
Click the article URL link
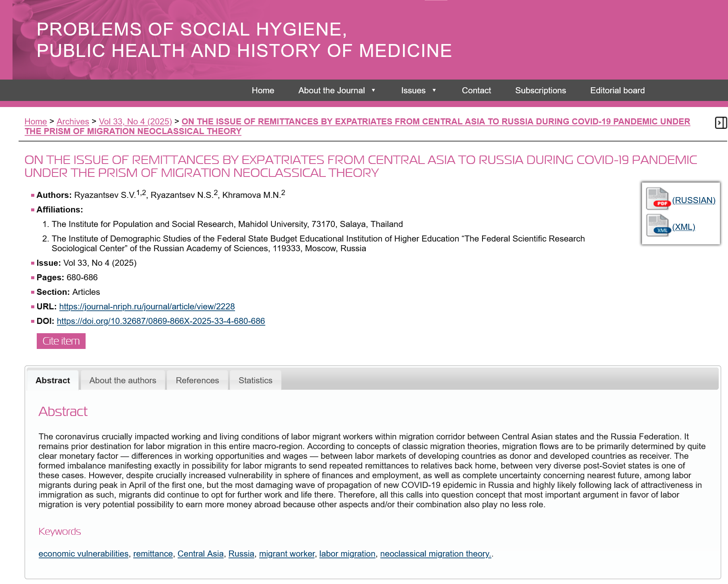pos(147,307)
